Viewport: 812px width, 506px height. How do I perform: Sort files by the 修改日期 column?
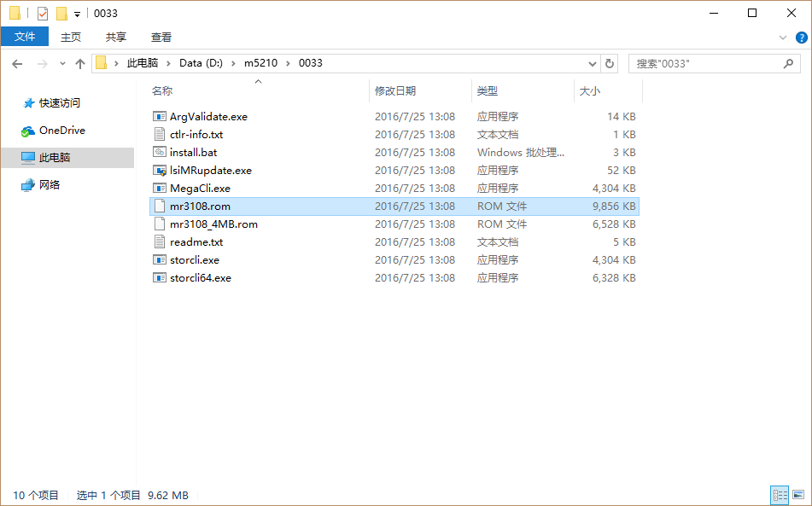point(395,91)
